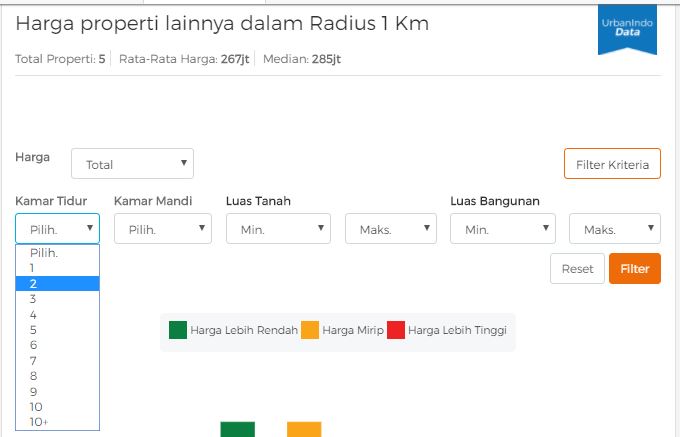Select the Pilih. placeholder option in list
The image size is (680, 437).
[58, 253]
